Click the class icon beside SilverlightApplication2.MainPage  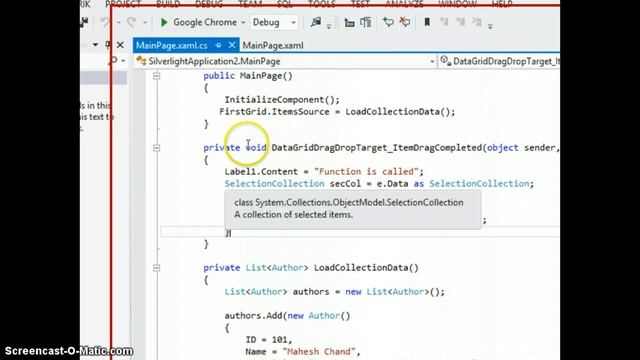pos(141,61)
